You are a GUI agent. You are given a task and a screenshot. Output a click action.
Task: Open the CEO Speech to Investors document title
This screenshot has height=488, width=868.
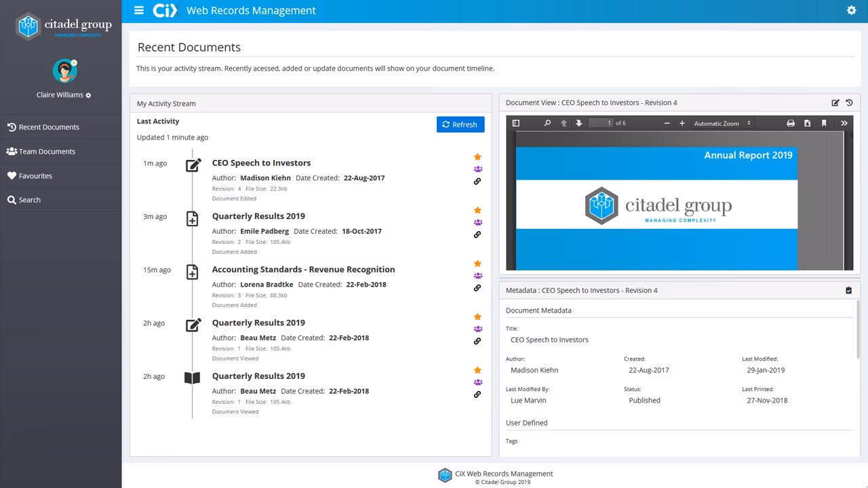(261, 163)
